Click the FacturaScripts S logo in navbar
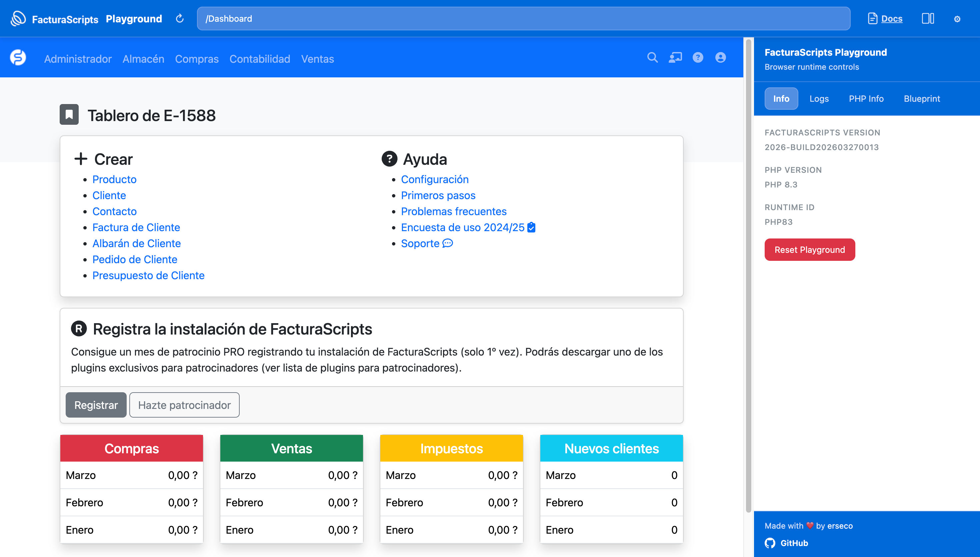 click(x=18, y=57)
